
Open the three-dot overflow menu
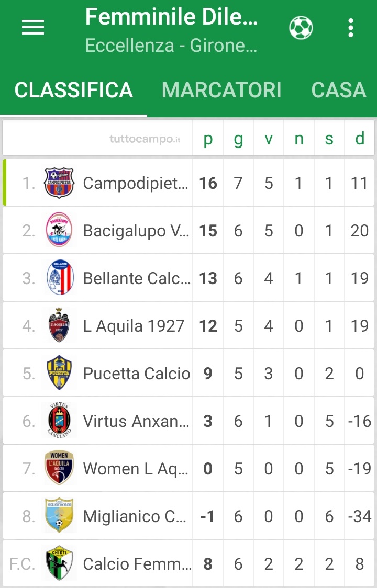point(350,28)
